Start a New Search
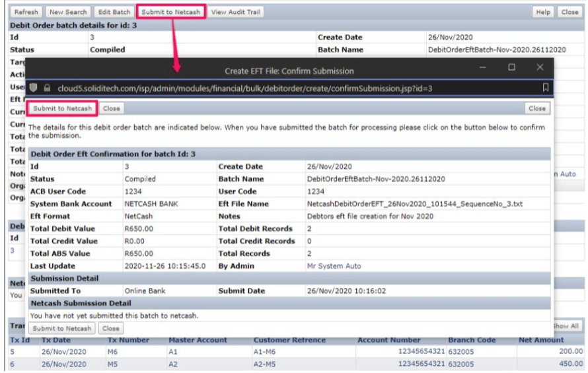Viewport: 588px width, 373px height. (68, 12)
